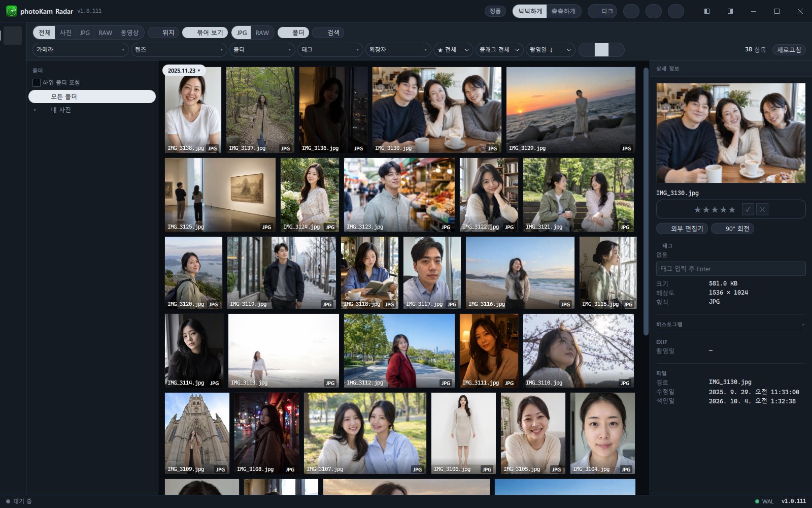
Task: Open the 촬영일 sort dropdown
Action: (x=550, y=50)
